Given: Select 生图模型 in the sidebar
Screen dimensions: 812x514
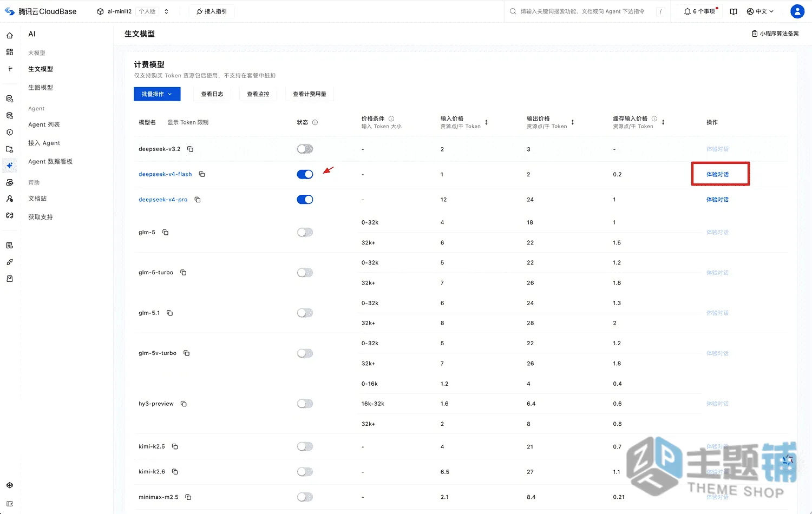Looking at the screenshot, I should click(x=41, y=88).
